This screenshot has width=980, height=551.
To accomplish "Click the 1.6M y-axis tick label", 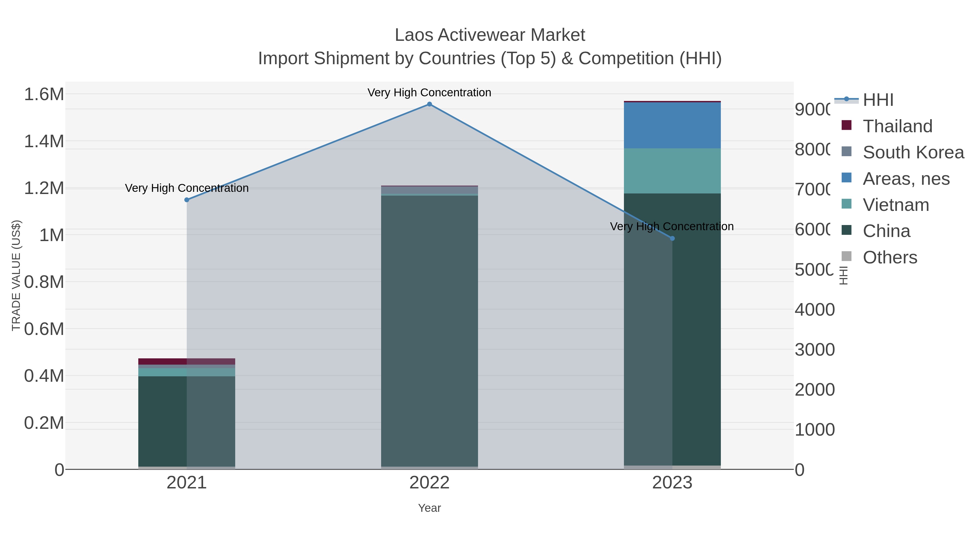I will (44, 94).
